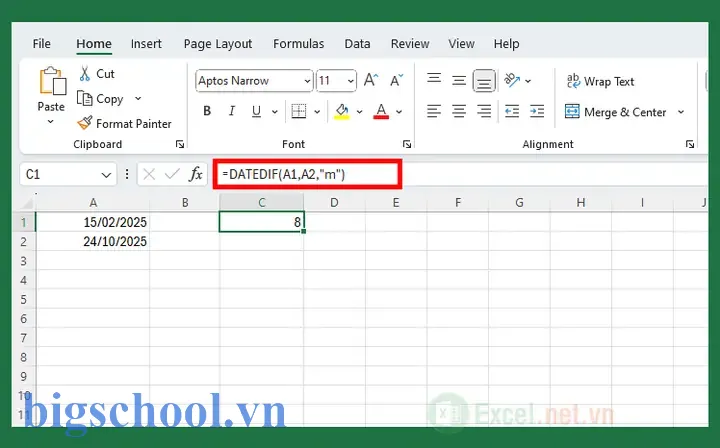Screen dimensions: 720x448
Task: Switch to the Page Layout tab
Action: point(218,44)
